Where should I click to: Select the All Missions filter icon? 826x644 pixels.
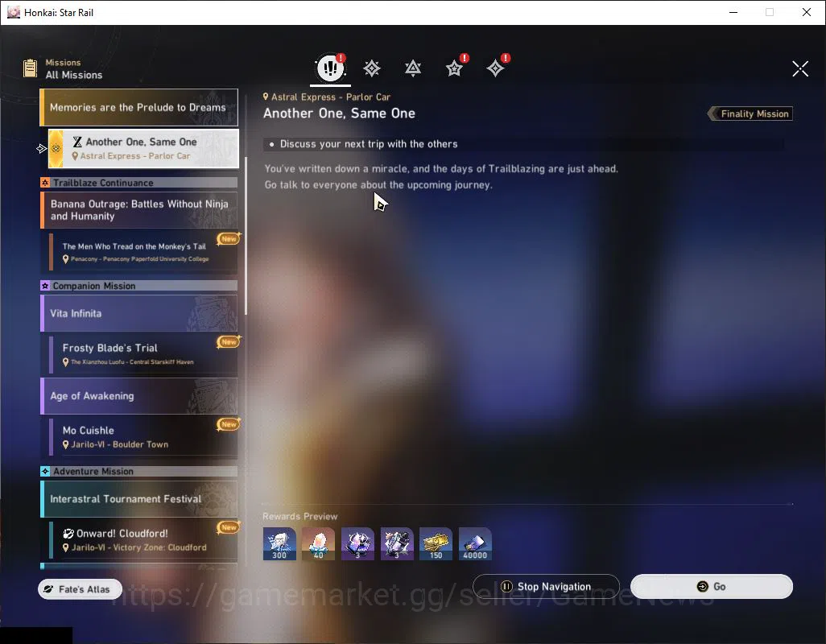pyautogui.click(x=330, y=68)
